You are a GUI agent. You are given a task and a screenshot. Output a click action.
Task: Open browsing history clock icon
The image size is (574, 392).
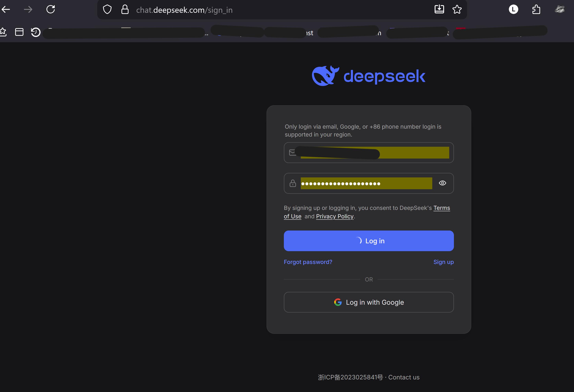[36, 32]
